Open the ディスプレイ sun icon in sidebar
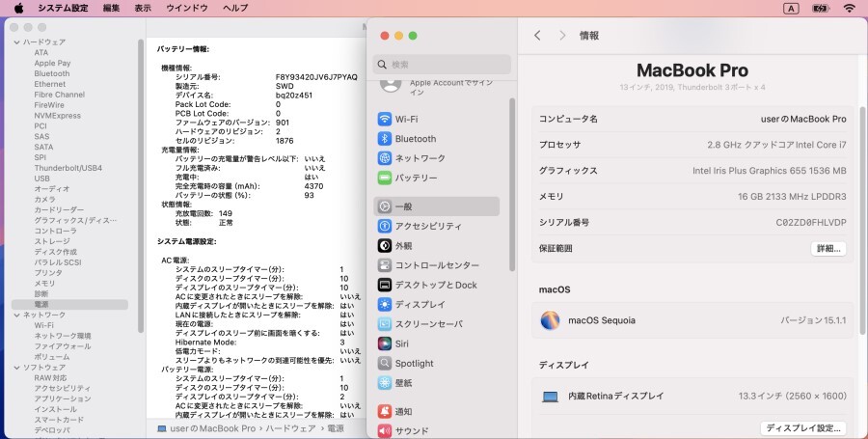The height and width of the screenshot is (439, 868). (384, 305)
